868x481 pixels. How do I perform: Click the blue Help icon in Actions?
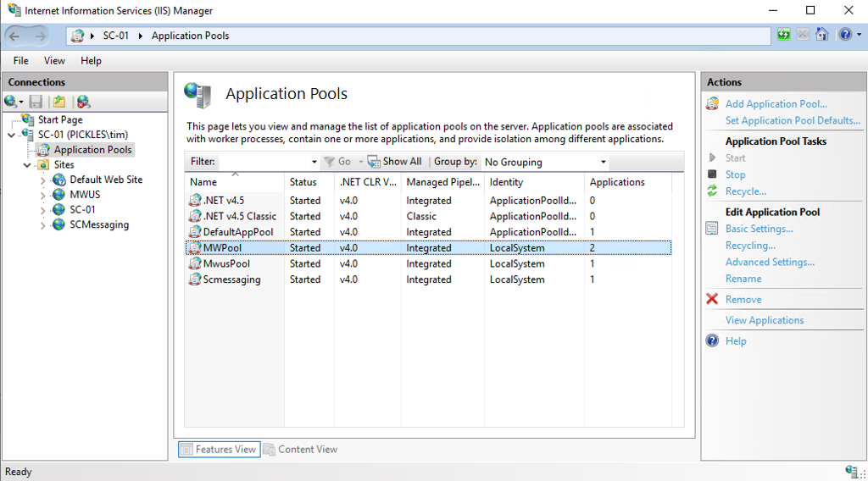pyautogui.click(x=712, y=340)
